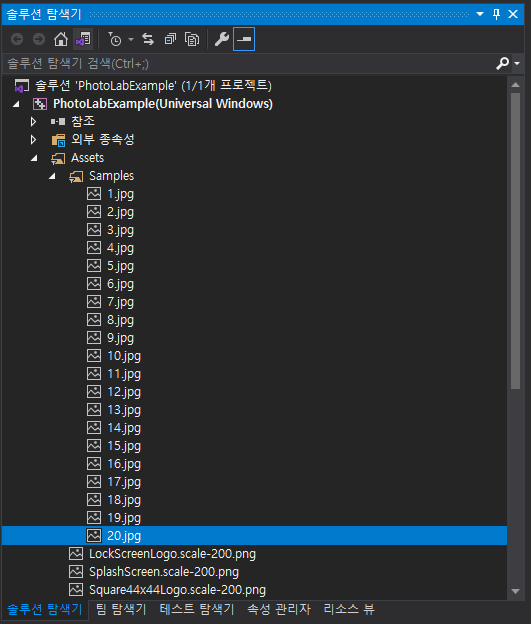
Task: Click the Assets folder icon
Action: pos(58,158)
